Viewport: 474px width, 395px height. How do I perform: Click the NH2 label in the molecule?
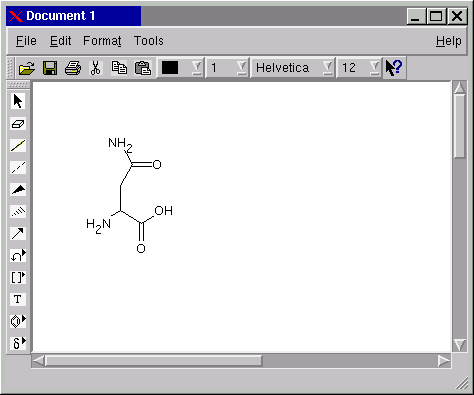(120, 145)
